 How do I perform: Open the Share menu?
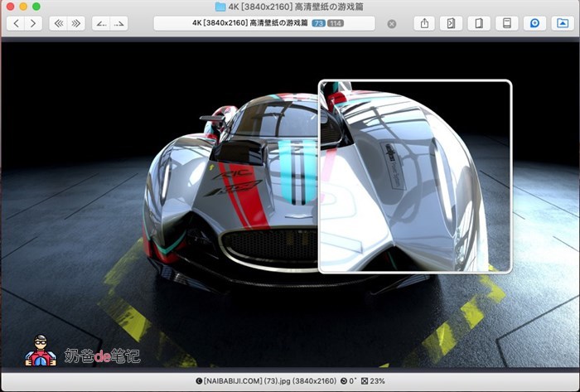(x=424, y=23)
